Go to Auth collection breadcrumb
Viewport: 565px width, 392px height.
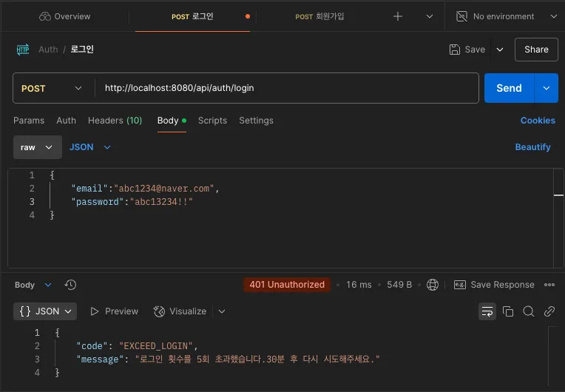(48, 50)
